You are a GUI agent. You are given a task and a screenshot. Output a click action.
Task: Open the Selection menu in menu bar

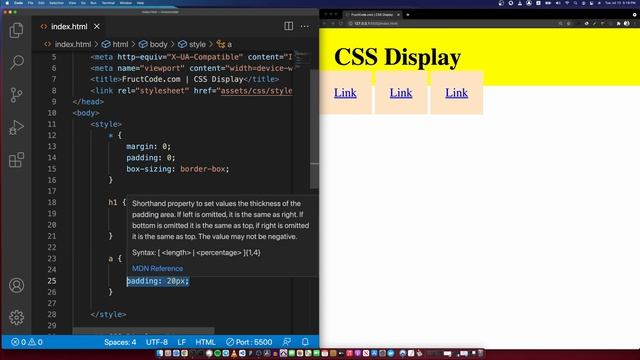[56, 3]
